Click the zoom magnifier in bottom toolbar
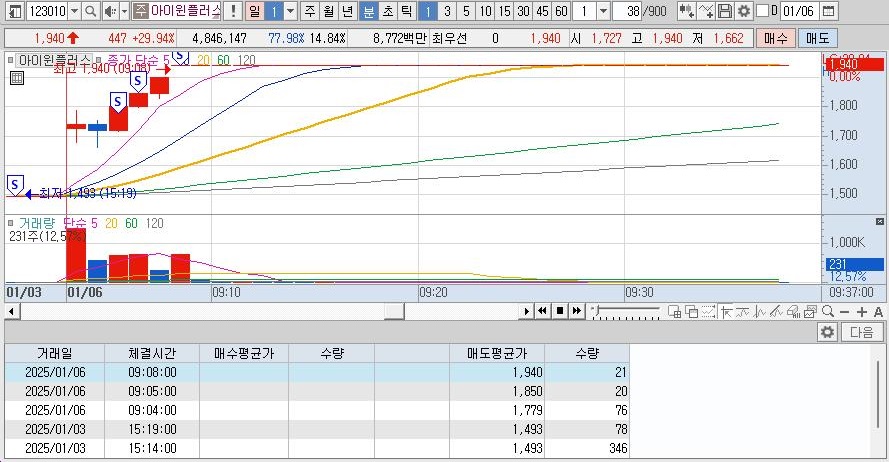The width and height of the screenshot is (889, 462). pyautogui.click(x=828, y=311)
